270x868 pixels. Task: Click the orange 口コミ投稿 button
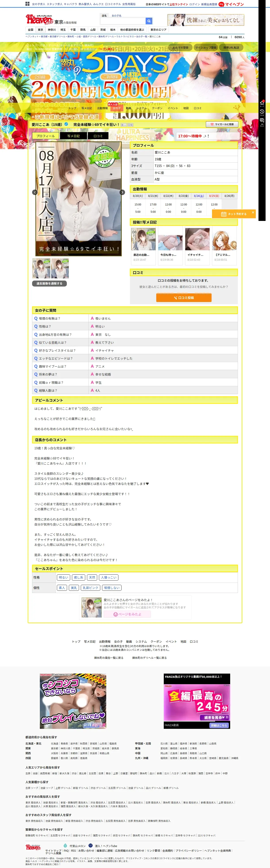pos(184,298)
